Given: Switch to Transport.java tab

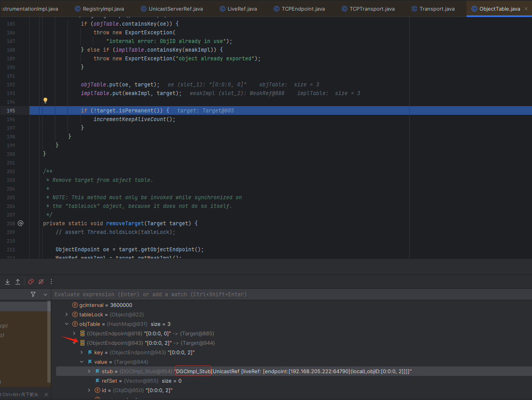Looking at the screenshot, I should pos(433,9).
